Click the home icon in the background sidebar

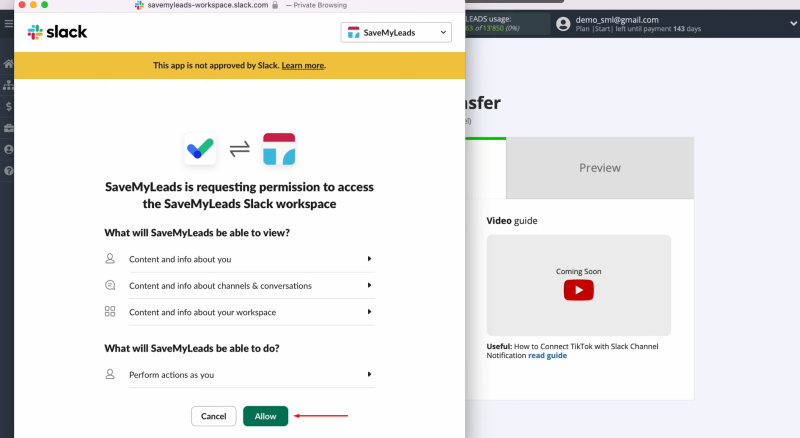[x=8, y=64]
